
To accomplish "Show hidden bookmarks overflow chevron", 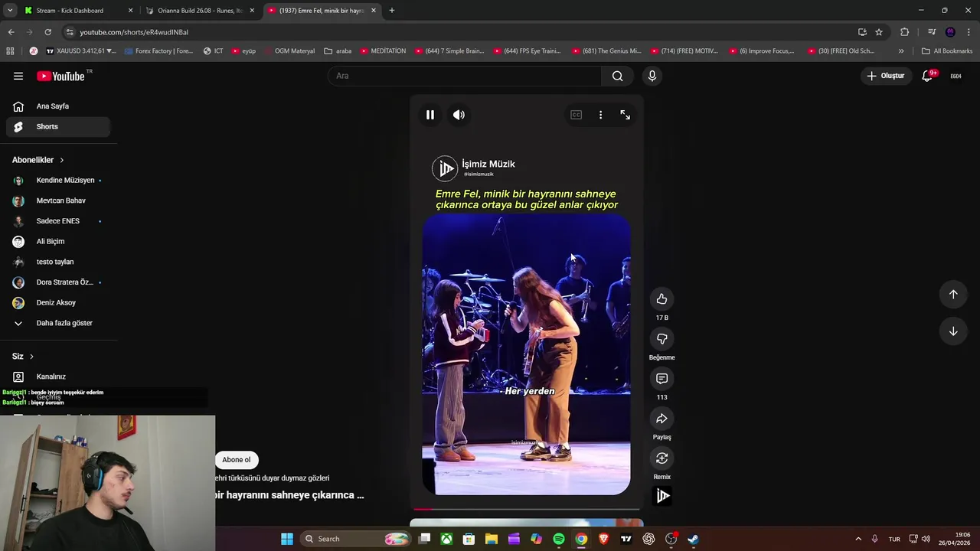I will [x=901, y=51].
